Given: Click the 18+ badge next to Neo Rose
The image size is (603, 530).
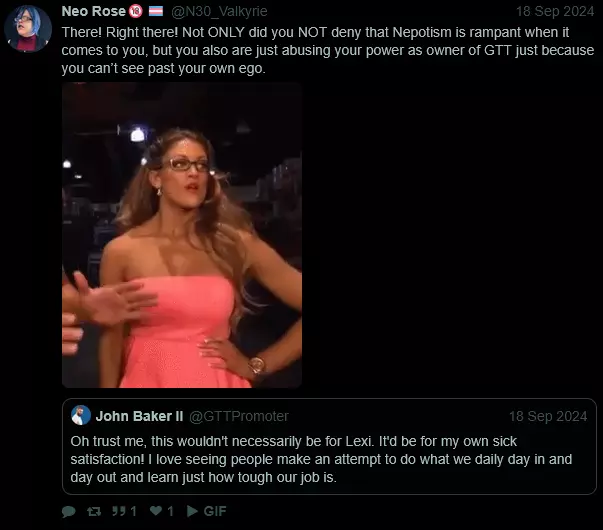Looking at the screenshot, I should [135, 11].
